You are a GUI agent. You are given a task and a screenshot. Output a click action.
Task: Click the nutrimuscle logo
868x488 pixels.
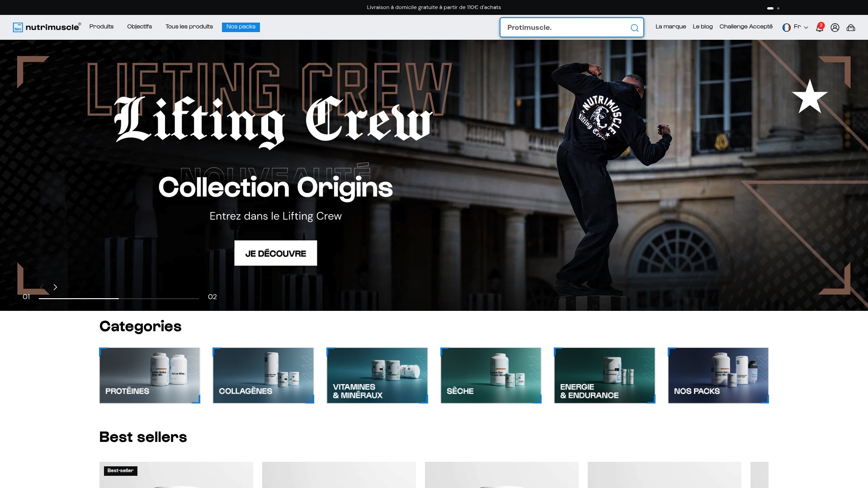(46, 27)
